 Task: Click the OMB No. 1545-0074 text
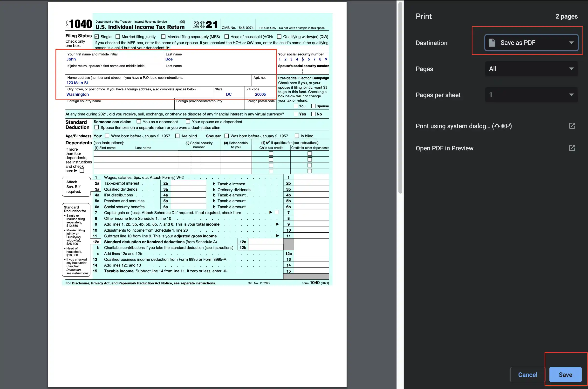pos(238,28)
